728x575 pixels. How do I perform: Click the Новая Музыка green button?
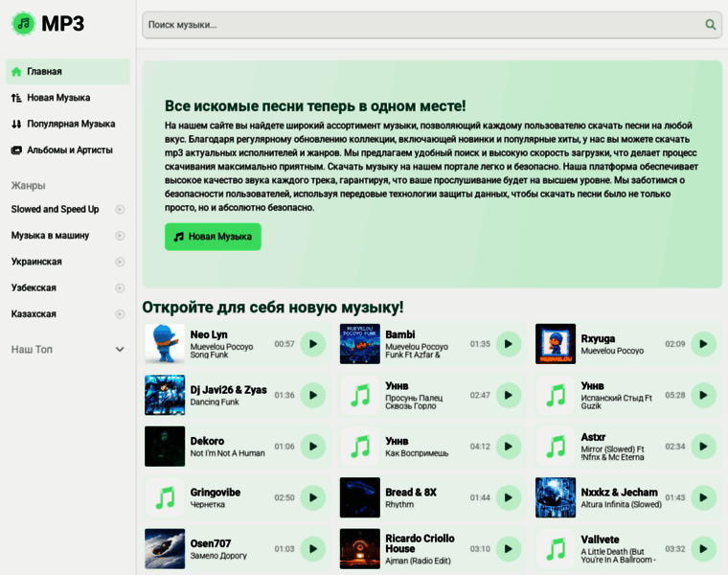(213, 237)
